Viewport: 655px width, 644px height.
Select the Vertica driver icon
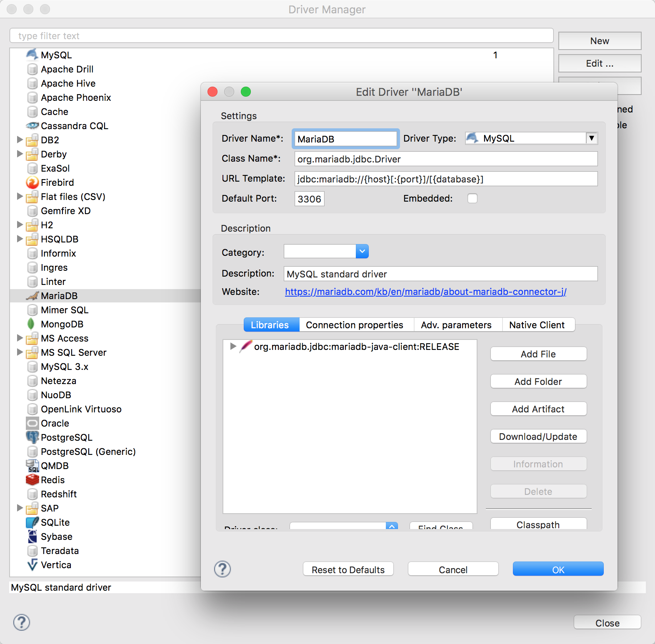[32, 565]
